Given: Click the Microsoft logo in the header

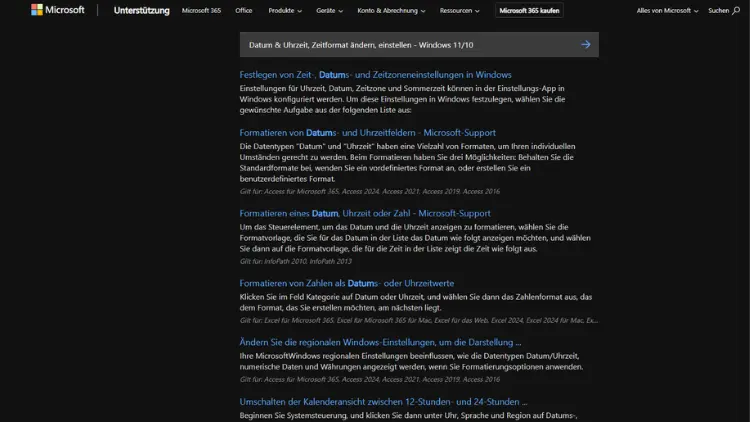Looking at the screenshot, I should point(57,10).
